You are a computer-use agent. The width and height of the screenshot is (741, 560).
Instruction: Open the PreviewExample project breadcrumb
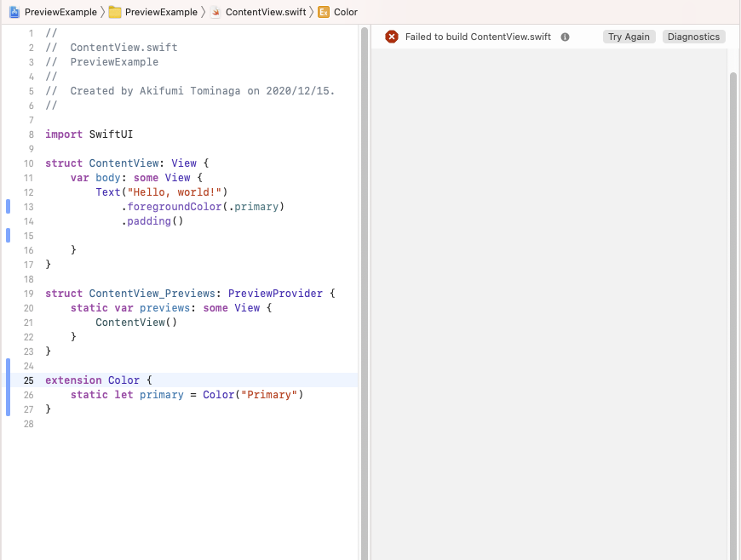60,12
